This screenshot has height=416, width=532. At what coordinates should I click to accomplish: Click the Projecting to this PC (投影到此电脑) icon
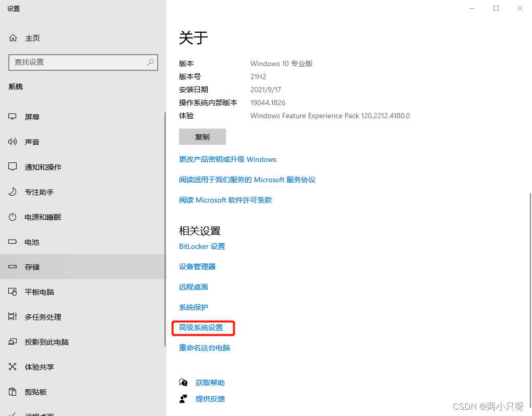(12, 342)
